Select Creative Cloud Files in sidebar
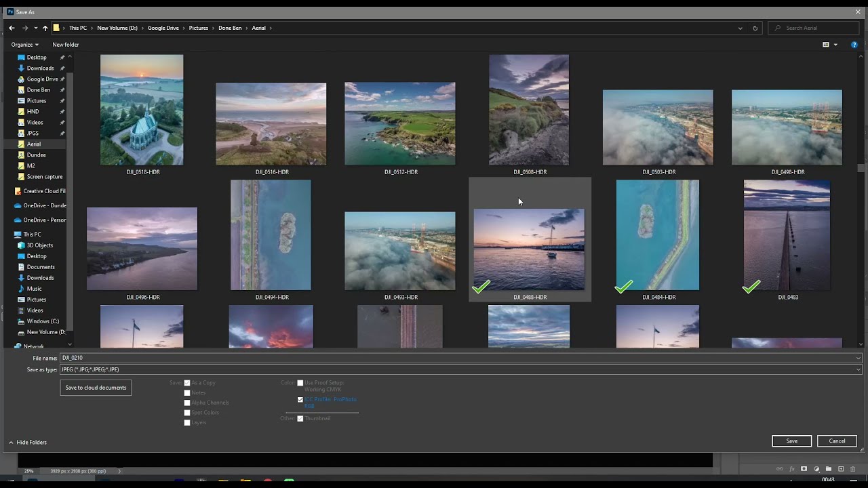 (x=39, y=191)
